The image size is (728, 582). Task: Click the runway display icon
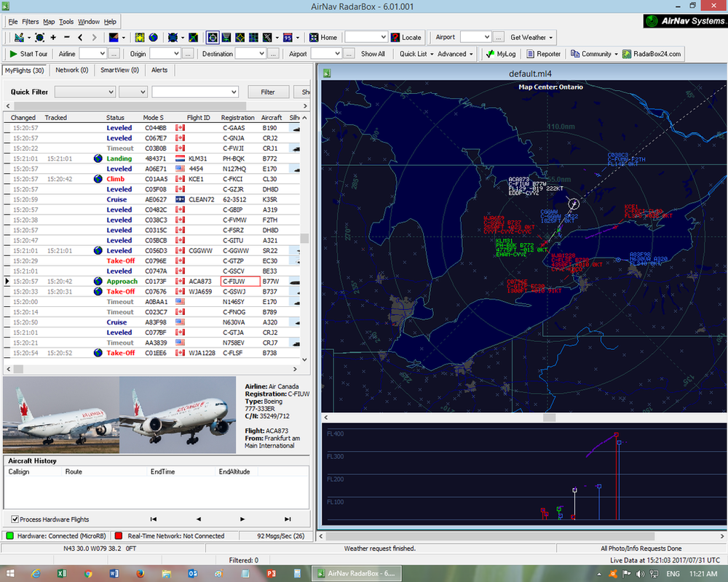pyautogui.click(x=226, y=38)
